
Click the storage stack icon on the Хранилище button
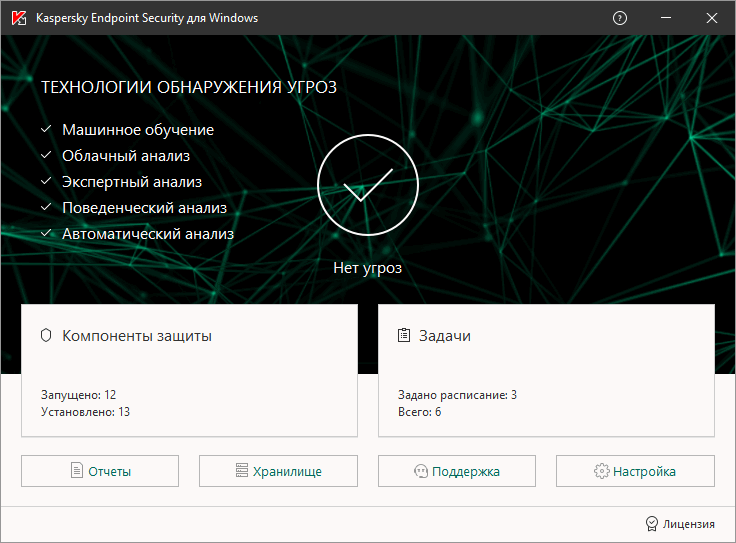coord(242,470)
